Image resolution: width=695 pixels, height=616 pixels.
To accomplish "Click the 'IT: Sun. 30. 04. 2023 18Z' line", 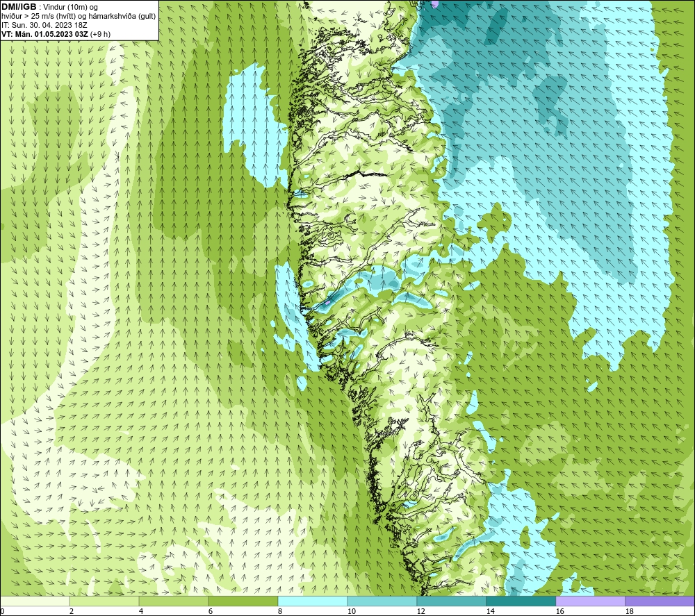I will coord(44,25).
